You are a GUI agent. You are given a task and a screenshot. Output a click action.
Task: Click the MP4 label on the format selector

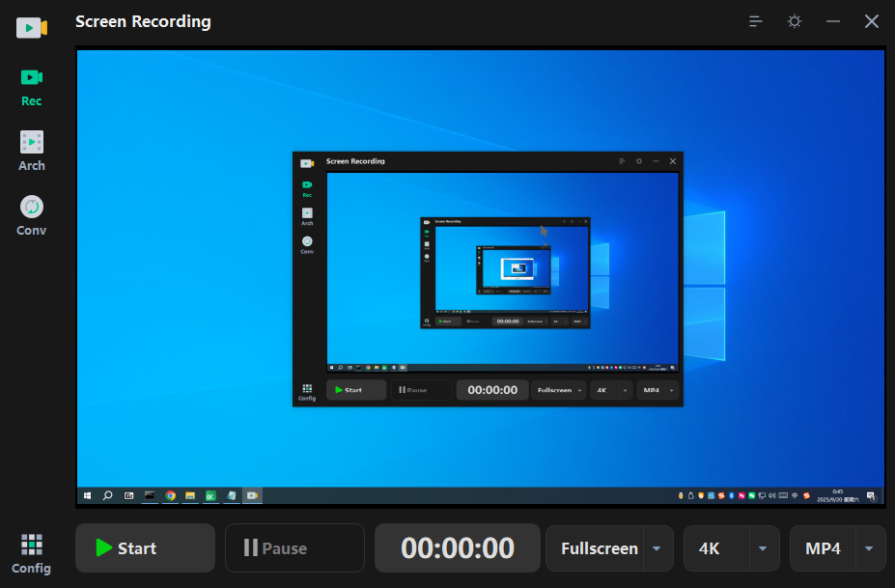coord(822,547)
